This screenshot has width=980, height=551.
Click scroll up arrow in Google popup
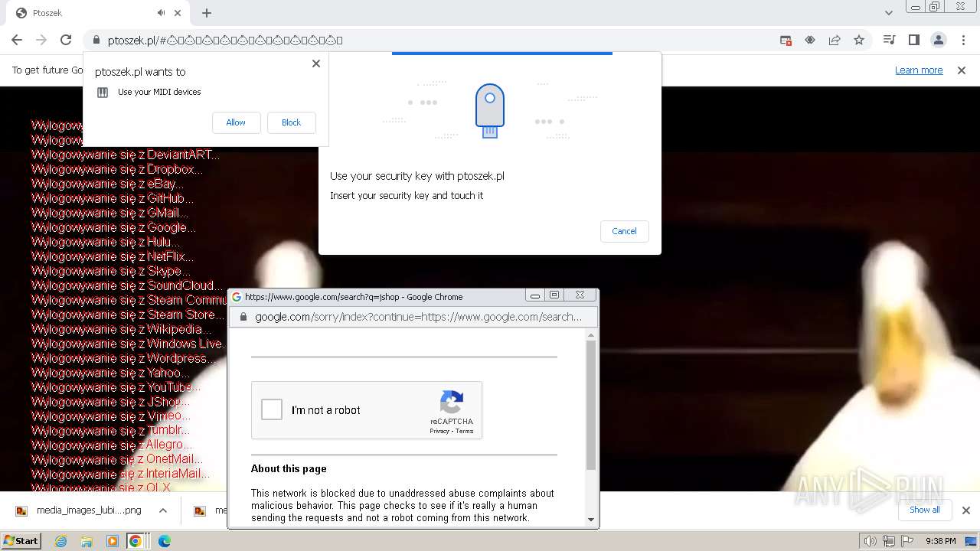[590, 335]
